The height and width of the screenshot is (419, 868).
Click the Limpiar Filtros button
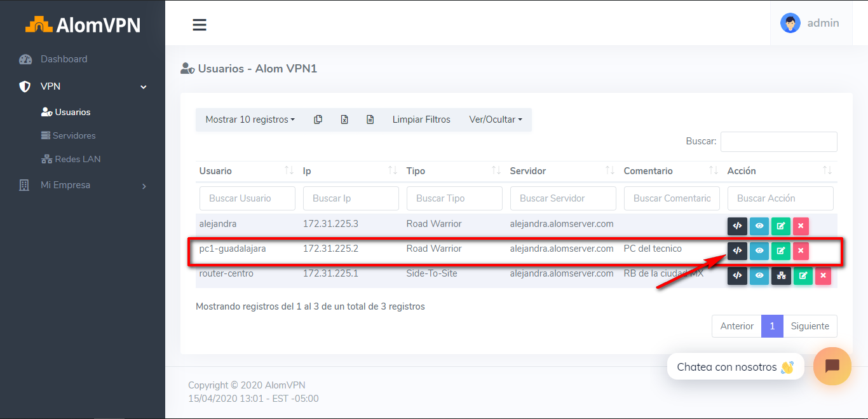[x=421, y=120]
